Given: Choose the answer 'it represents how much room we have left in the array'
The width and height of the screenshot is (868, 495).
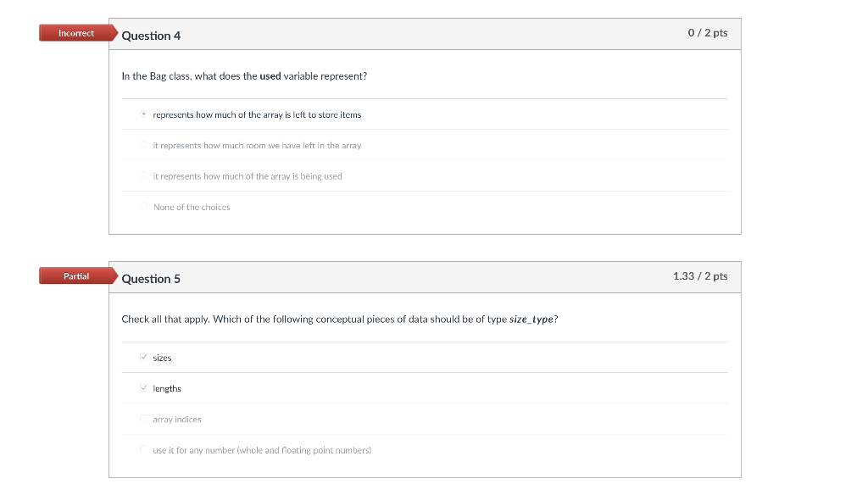Looking at the screenshot, I should click(x=144, y=144).
